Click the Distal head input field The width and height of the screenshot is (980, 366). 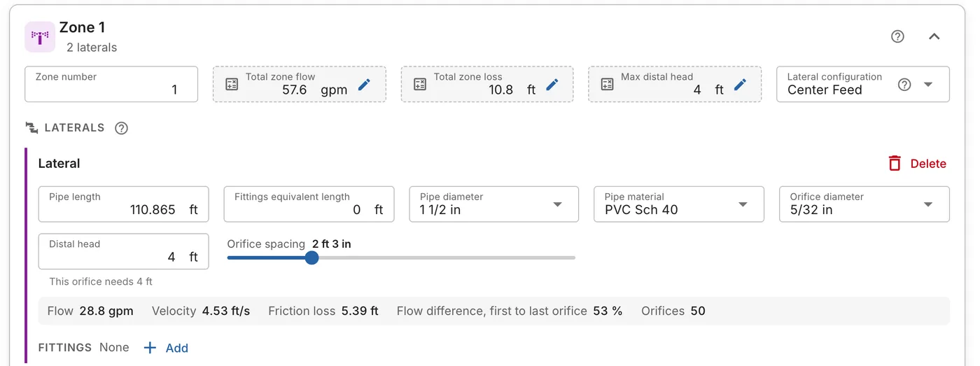[x=124, y=251]
